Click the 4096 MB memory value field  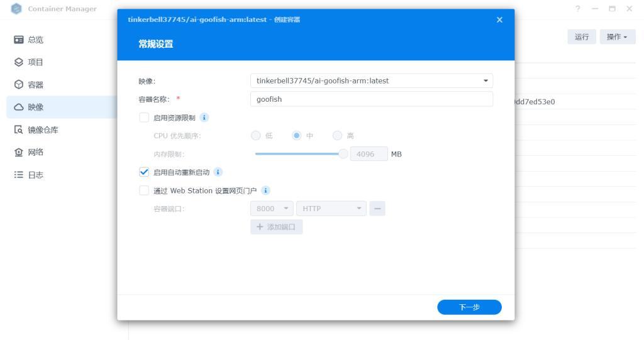(x=369, y=154)
